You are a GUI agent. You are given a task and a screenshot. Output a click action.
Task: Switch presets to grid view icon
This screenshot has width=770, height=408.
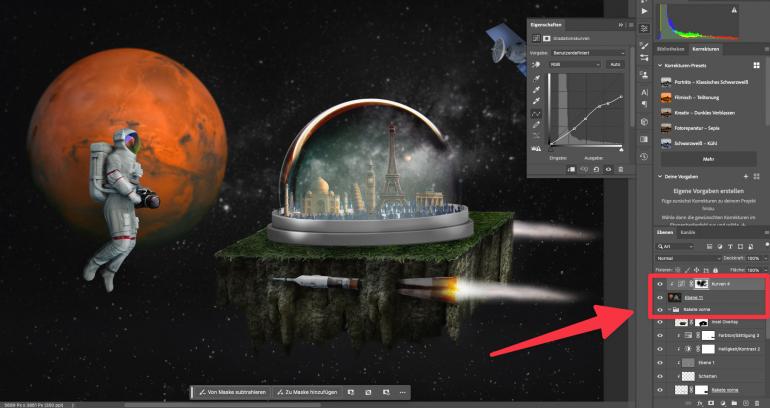click(757, 65)
